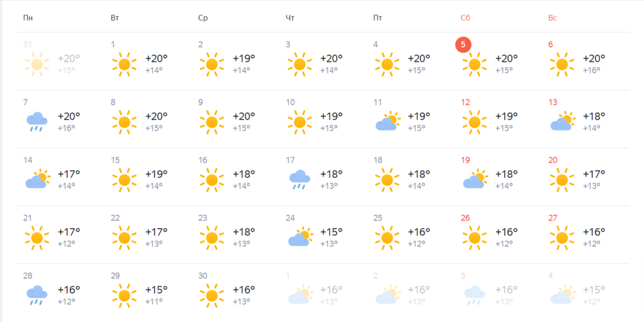Click rain cloud icon on day 28
Image resolution: width=644 pixels, height=322 pixels.
pos(36,295)
